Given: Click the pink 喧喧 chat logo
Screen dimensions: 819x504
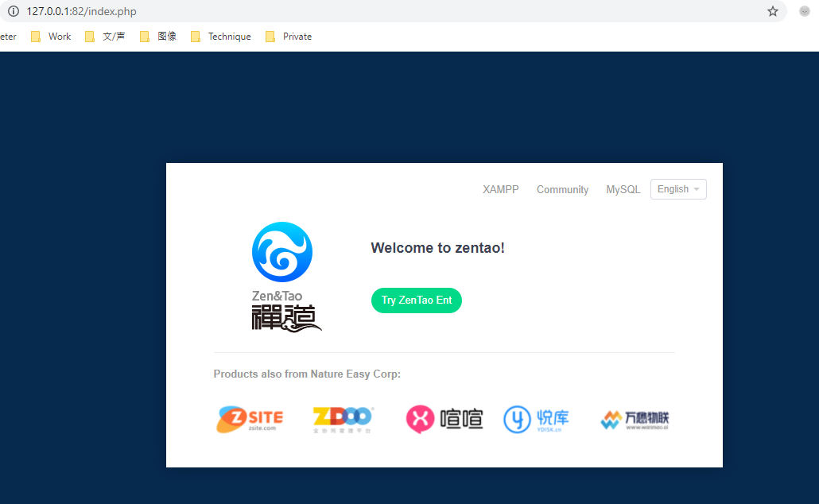Looking at the screenshot, I should [444, 419].
